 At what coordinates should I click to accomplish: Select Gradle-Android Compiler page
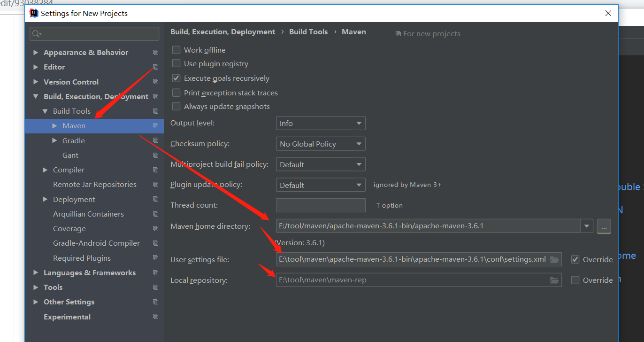pos(96,243)
